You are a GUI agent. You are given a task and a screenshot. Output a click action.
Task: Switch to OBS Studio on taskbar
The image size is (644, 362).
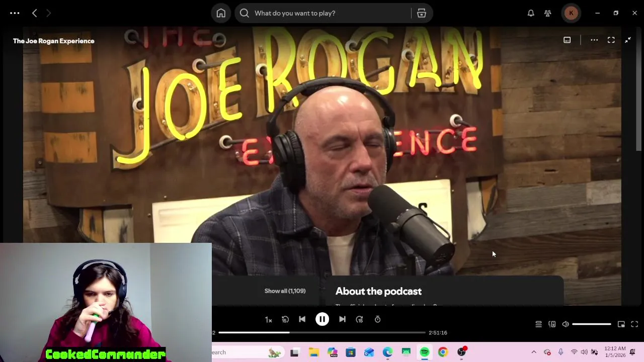click(x=461, y=352)
